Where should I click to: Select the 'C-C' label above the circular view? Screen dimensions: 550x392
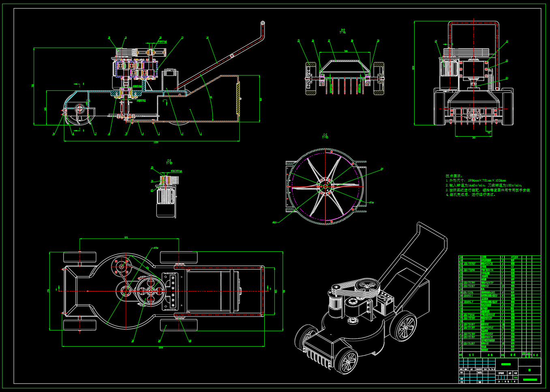[325, 134]
